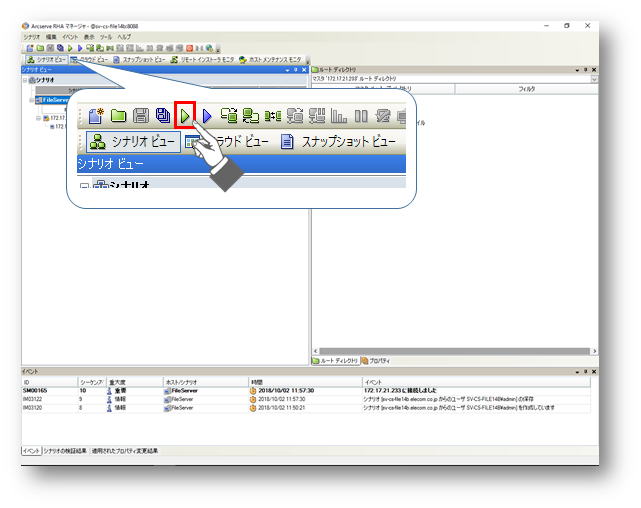
Task: Switch to the ルート ディレクトリ bottom tab
Action: pyautogui.click(x=335, y=361)
